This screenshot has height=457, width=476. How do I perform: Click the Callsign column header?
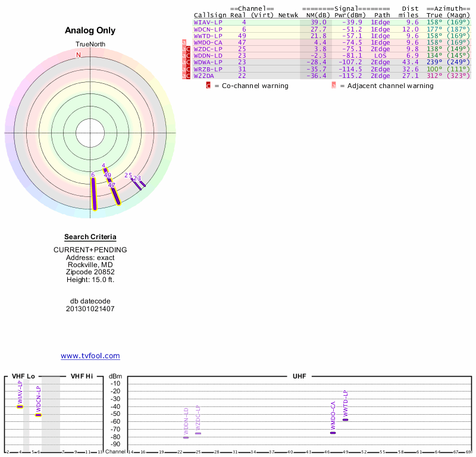[210, 15]
